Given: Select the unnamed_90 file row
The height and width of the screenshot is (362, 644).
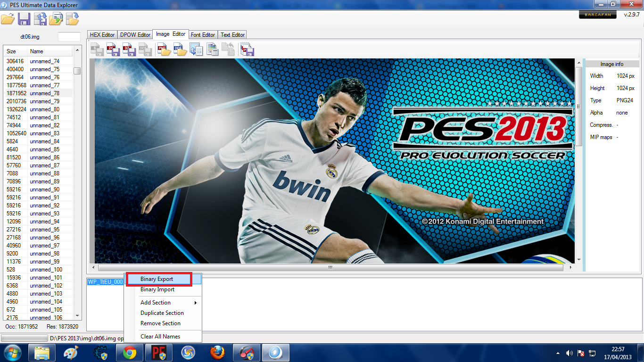Looking at the screenshot, I should click(x=38, y=189).
